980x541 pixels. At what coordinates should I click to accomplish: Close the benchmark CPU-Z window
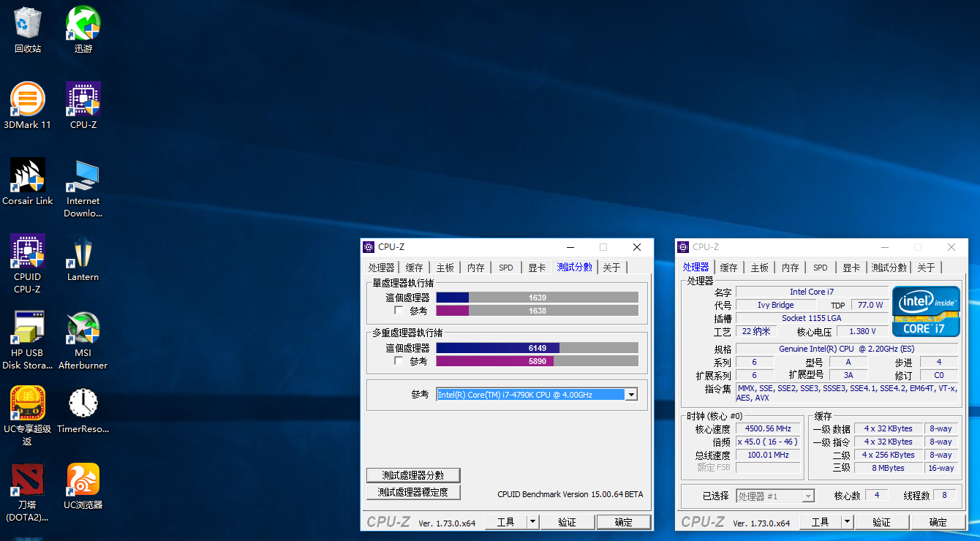pyautogui.click(x=636, y=247)
